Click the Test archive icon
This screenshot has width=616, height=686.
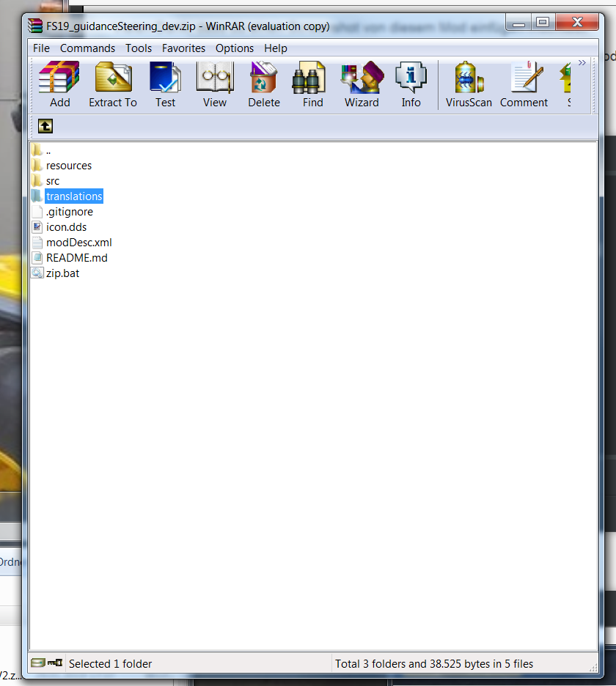click(x=165, y=78)
